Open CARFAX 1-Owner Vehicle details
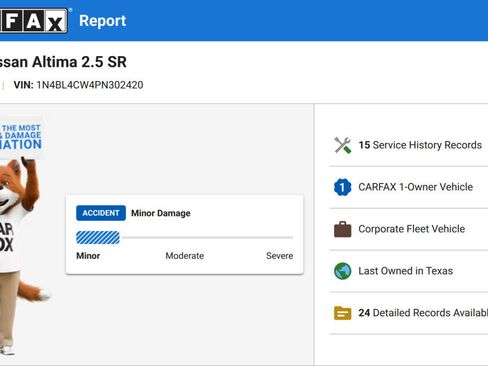The height and width of the screenshot is (366, 488). 415,187
